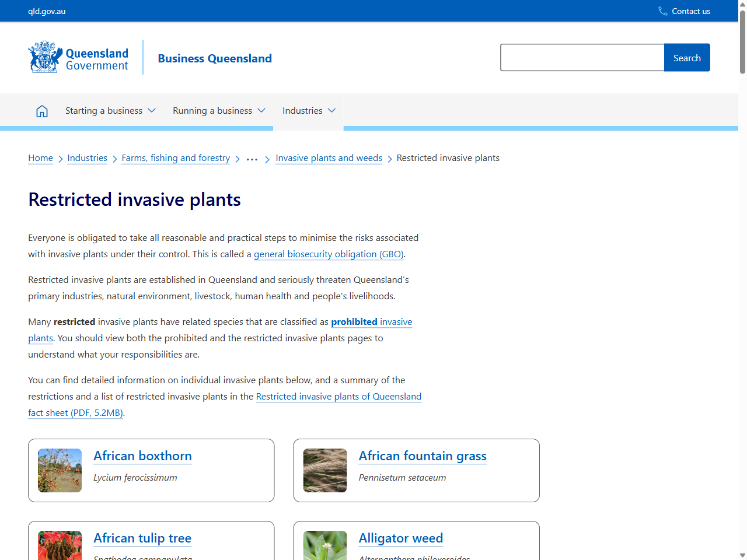Select the African boxthorn plant photo
The image size is (747, 560).
coord(60,470)
